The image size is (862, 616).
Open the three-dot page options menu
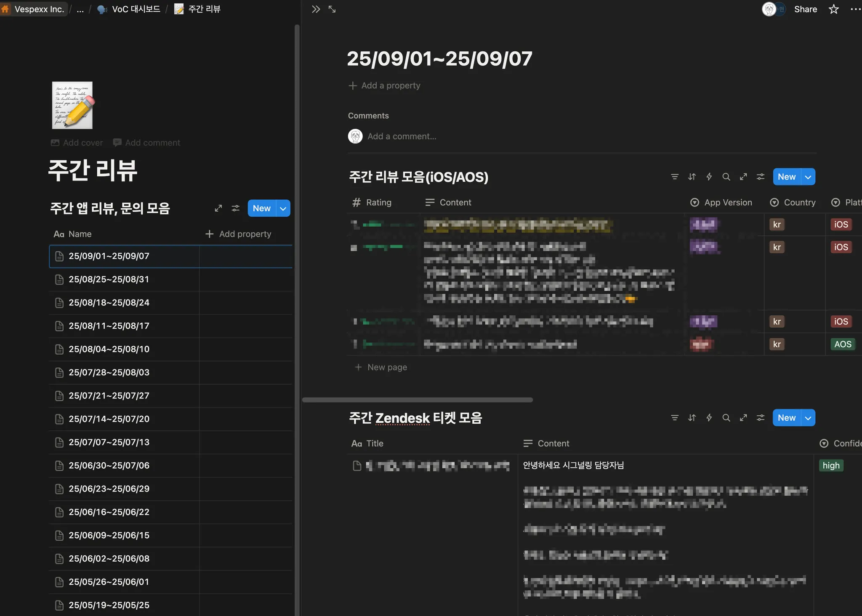coord(855,9)
